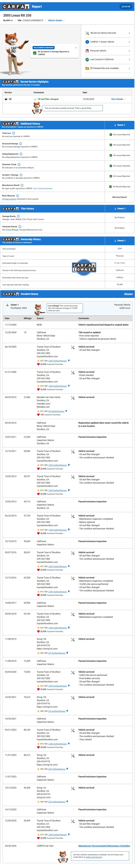Click the Total Loss No Issues Reported checkmark
The width and height of the screenshot is (135, 868).
[x=111, y=134]
